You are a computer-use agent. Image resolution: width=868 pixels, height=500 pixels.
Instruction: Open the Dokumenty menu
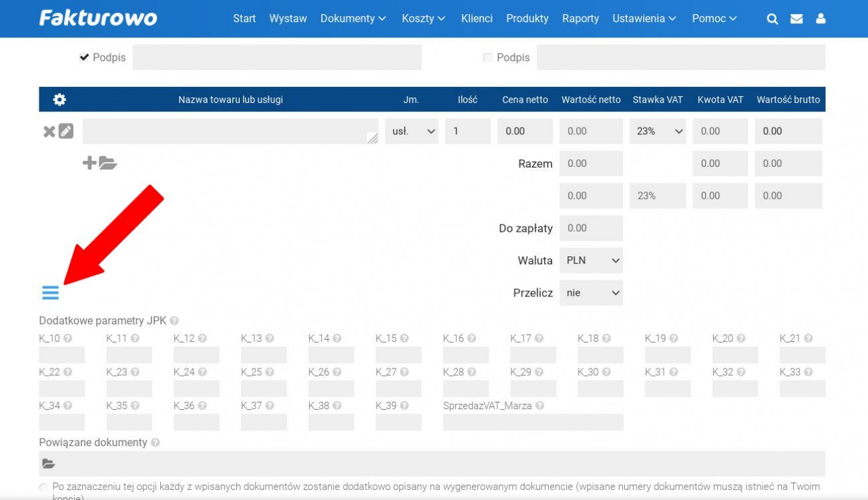tap(353, 19)
